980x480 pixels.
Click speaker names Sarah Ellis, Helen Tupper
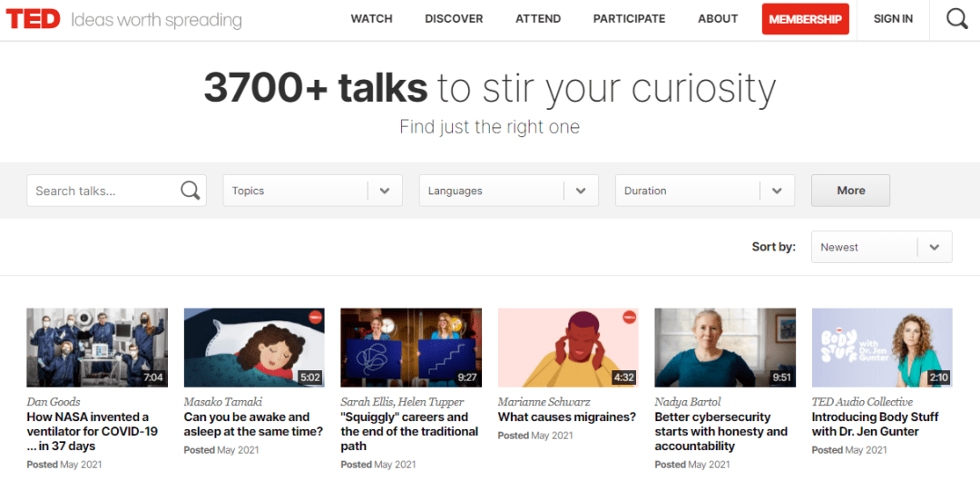pos(403,402)
